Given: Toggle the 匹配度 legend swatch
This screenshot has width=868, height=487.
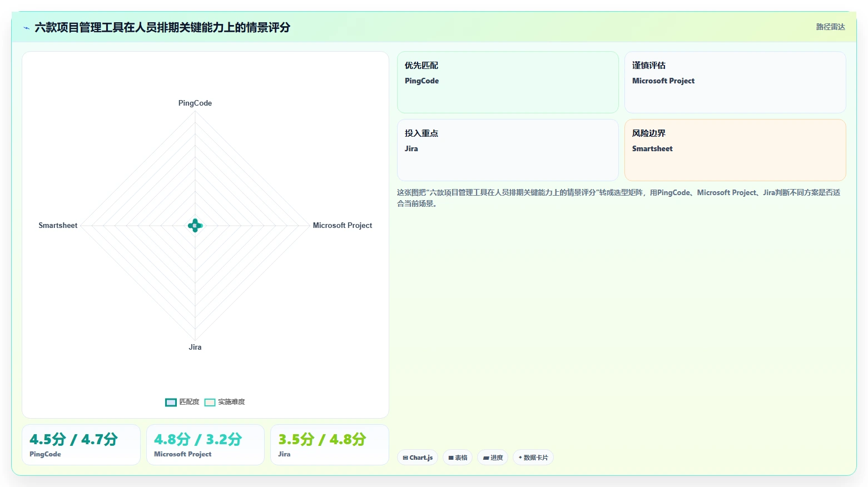Looking at the screenshot, I should pos(171,402).
